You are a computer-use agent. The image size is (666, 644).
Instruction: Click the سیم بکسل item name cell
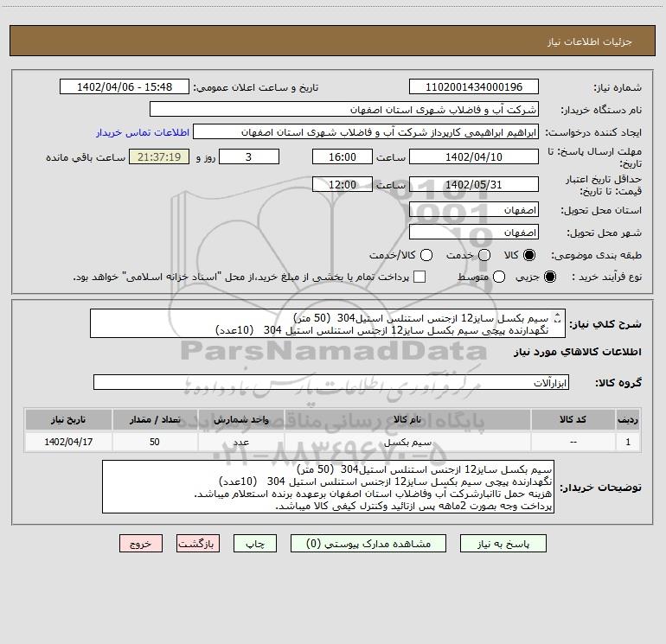(407, 442)
